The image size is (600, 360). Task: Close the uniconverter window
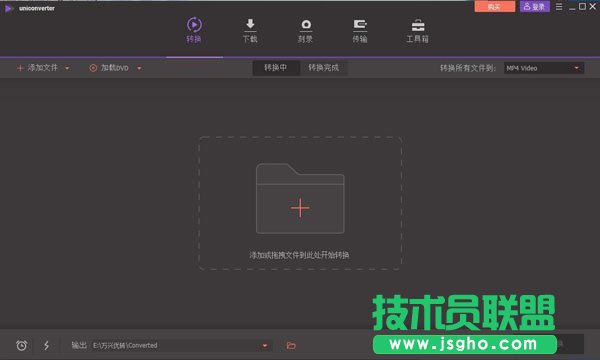click(x=593, y=7)
